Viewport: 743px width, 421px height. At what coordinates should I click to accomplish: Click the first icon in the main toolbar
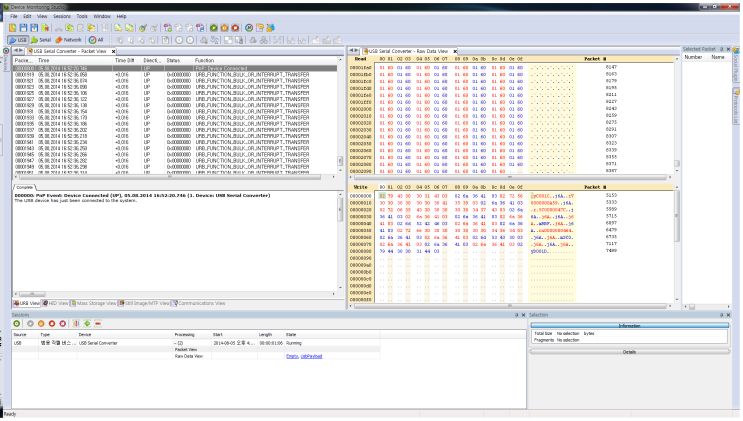[13, 28]
